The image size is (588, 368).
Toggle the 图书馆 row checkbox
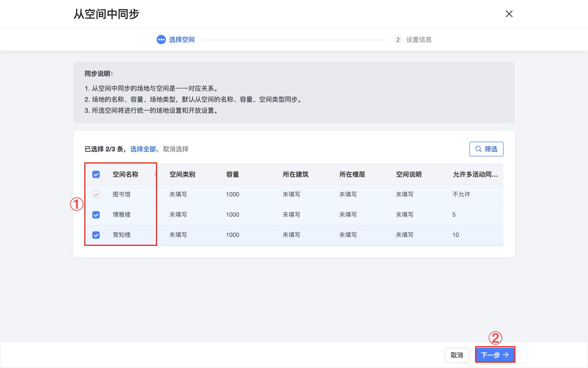pyautogui.click(x=96, y=195)
